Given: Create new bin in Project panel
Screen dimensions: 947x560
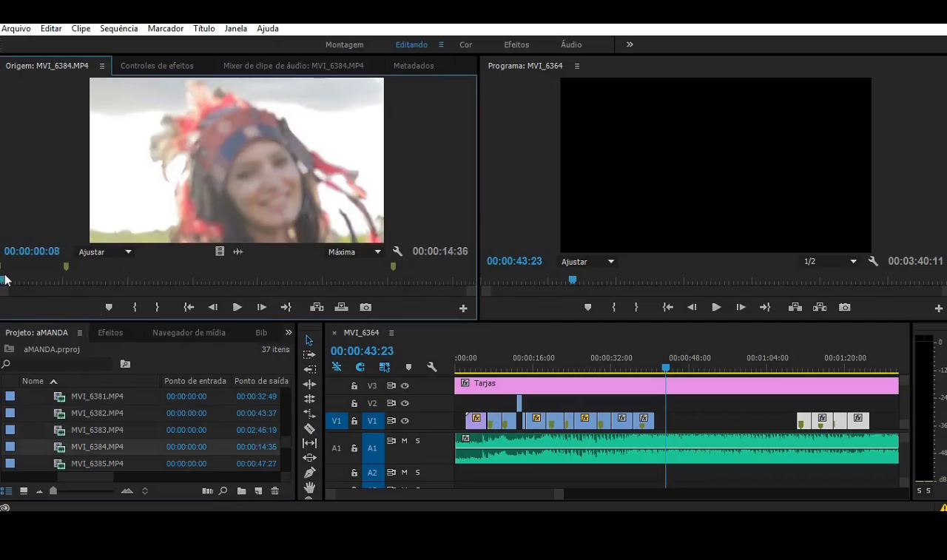Looking at the screenshot, I should tap(242, 490).
